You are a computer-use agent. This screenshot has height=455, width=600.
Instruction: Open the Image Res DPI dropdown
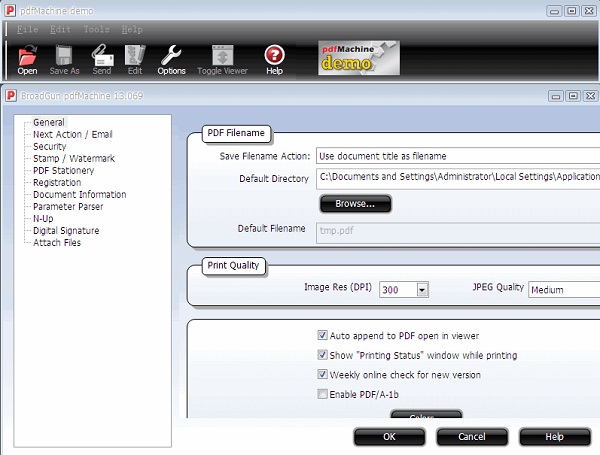(422, 290)
